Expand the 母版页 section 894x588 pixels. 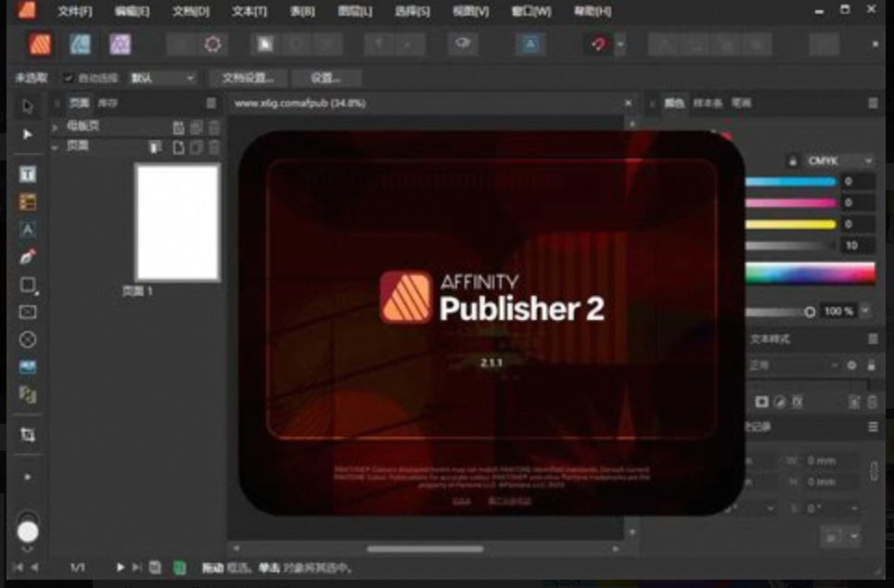pyautogui.click(x=56, y=127)
